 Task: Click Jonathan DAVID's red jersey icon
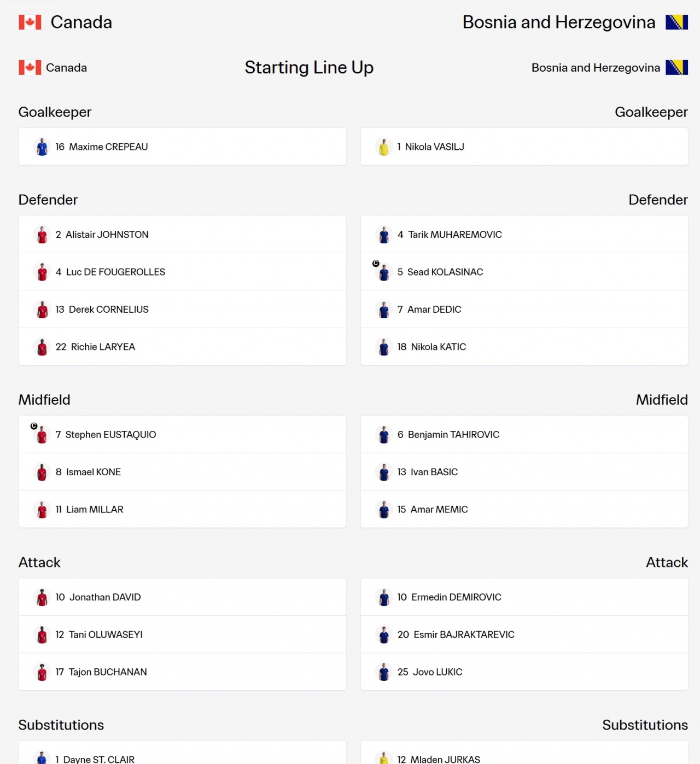[x=42, y=597]
